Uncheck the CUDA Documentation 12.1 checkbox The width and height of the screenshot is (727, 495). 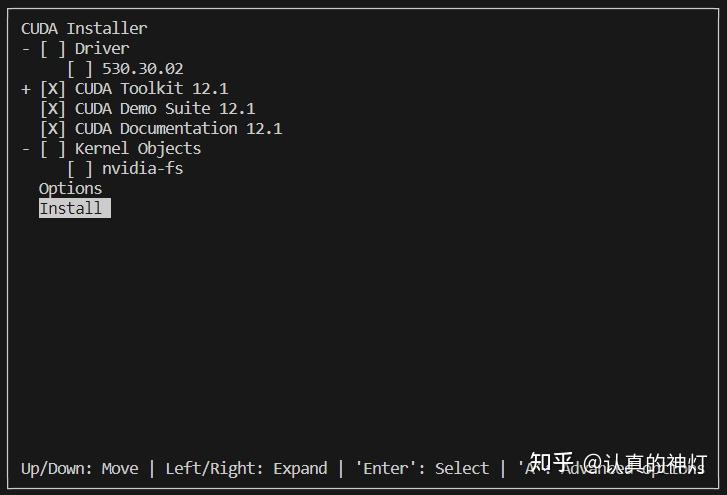click(53, 129)
